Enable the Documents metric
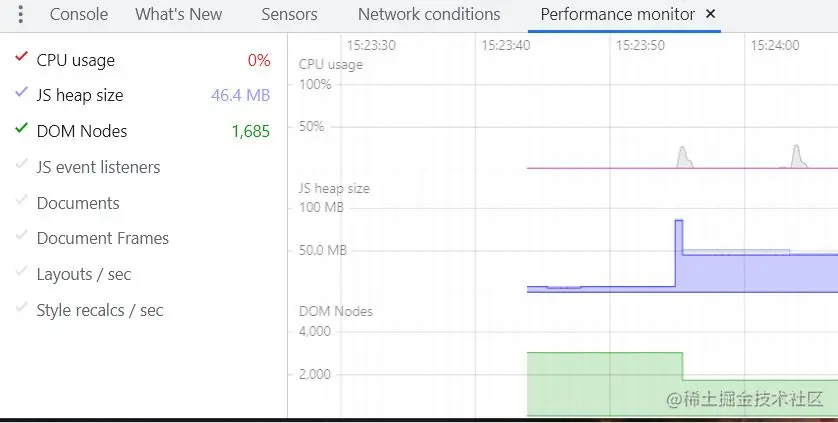The height and width of the screenshot is (423, 838). 22,202
